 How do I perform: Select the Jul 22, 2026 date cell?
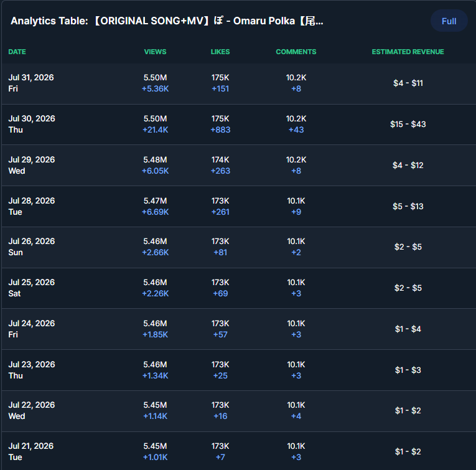pyautogui.click(x=32, y=410)
